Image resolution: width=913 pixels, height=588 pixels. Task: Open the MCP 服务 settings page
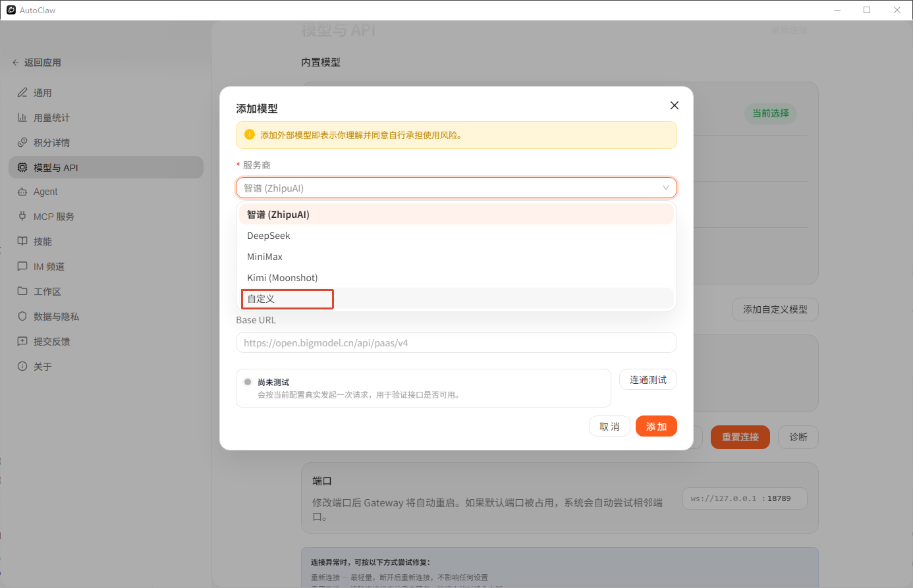[106, 217]
